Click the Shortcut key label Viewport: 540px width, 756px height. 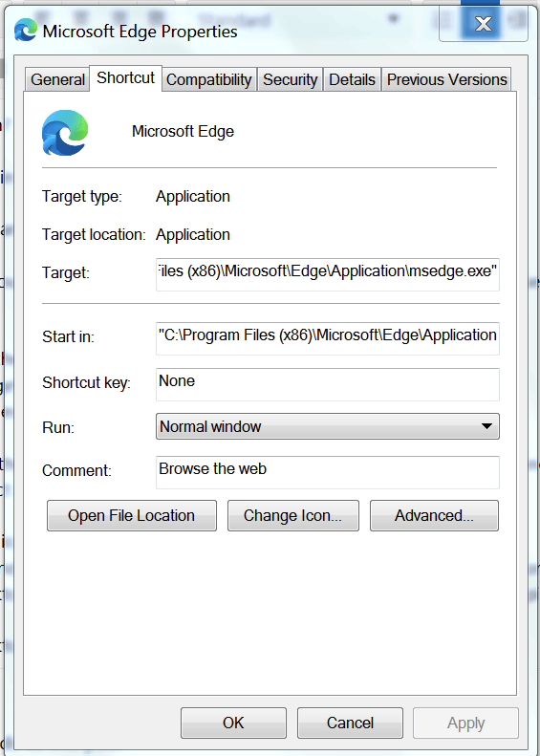click(86, 383)
